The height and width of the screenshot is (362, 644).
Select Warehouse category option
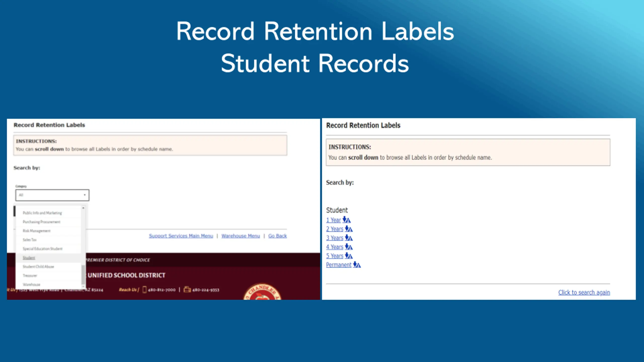pos(31,285)
